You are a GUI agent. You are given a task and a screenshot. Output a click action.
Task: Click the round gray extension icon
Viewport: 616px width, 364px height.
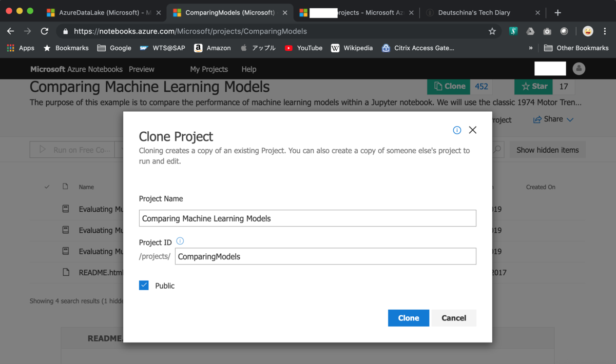(x=564, y=31)
